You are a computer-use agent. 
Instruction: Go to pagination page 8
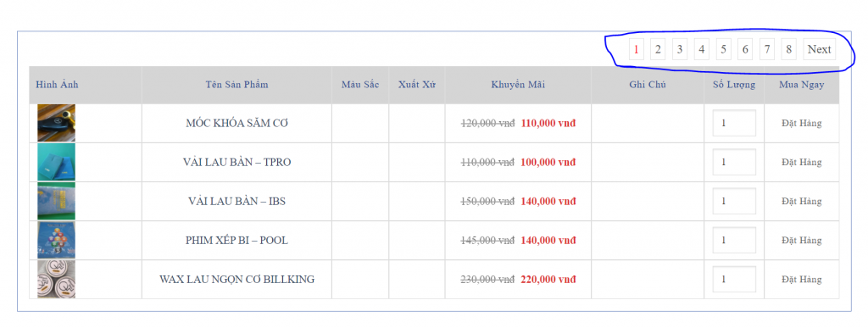(x=789, y=49)
